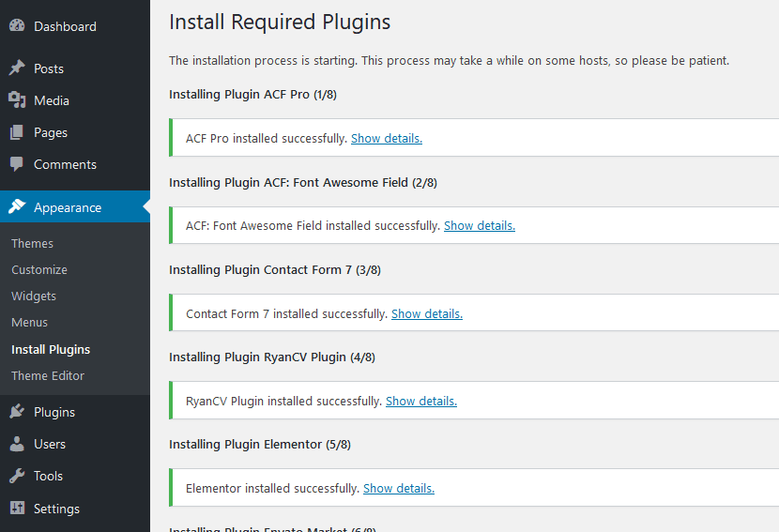This screenshot has width=779, height=532.
Task: Click the Users person icon
Action: coord(17,444)
